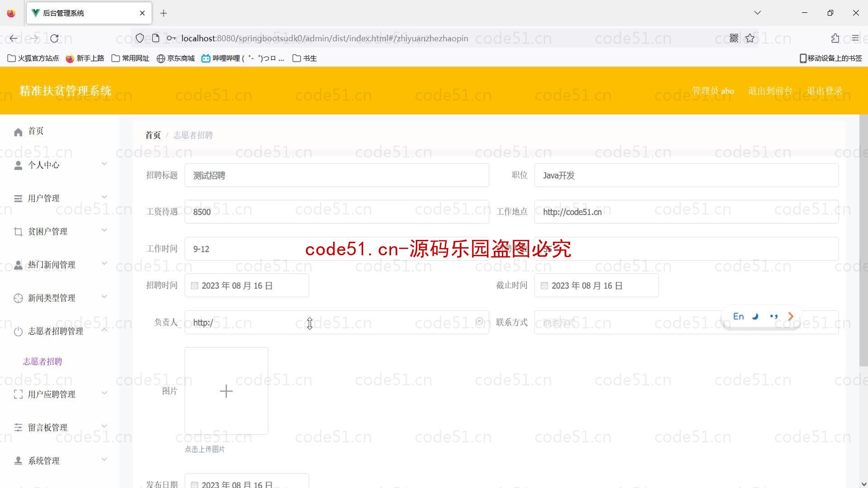868x488 pixels.
Task: Click the person icon beside 个人中心
Action: (18, 165)
